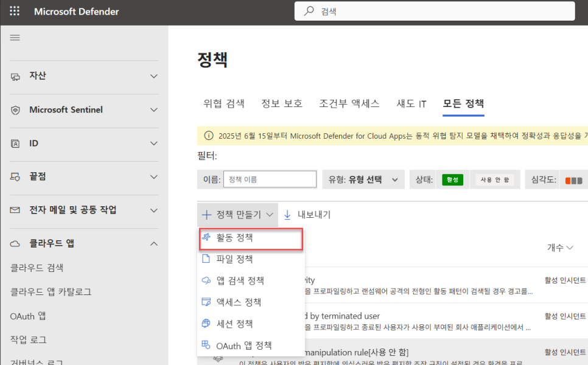This screenshot has height=365, width=588.
Task: Set the 심각도 severity level filter
Action: click(574, 181)
